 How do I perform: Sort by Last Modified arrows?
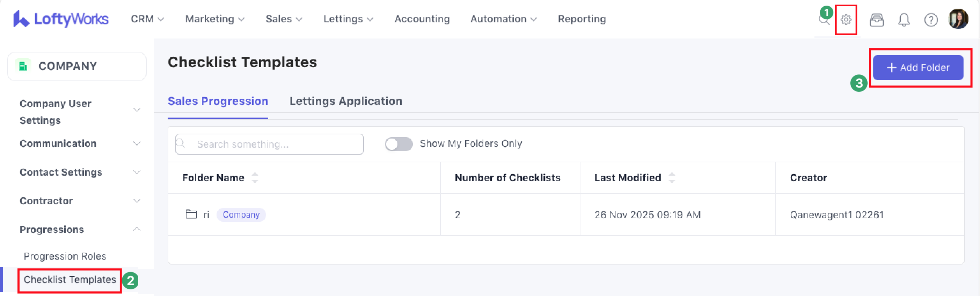point(672,177)
